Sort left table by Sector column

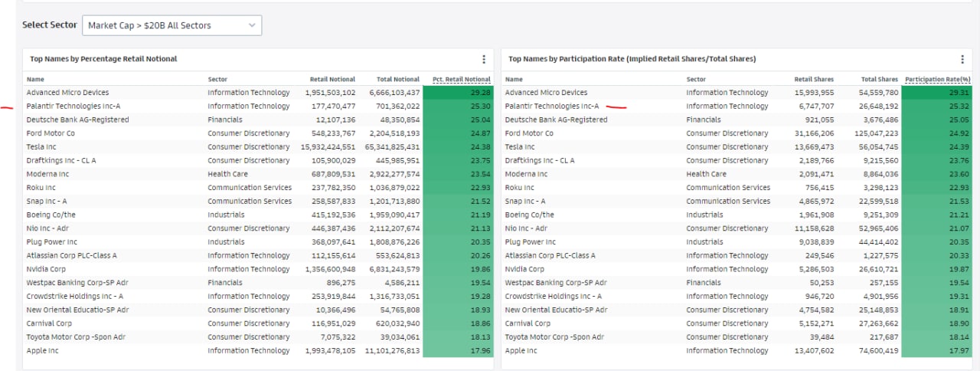[217, 79]
